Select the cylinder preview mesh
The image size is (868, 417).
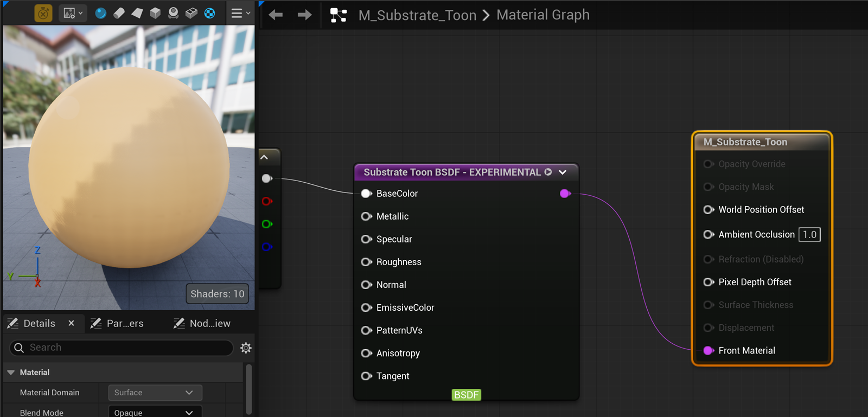click(119, 13)
